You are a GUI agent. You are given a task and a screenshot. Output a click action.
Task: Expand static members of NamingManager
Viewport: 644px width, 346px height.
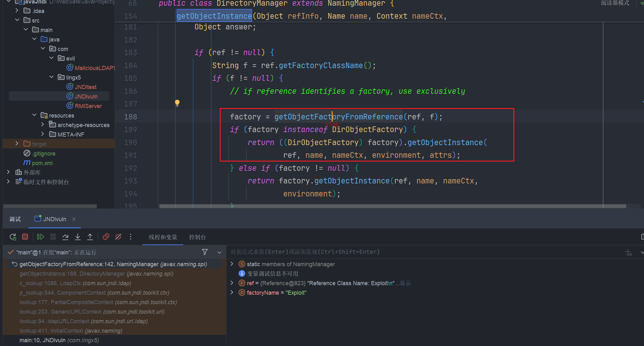[232, 264]
